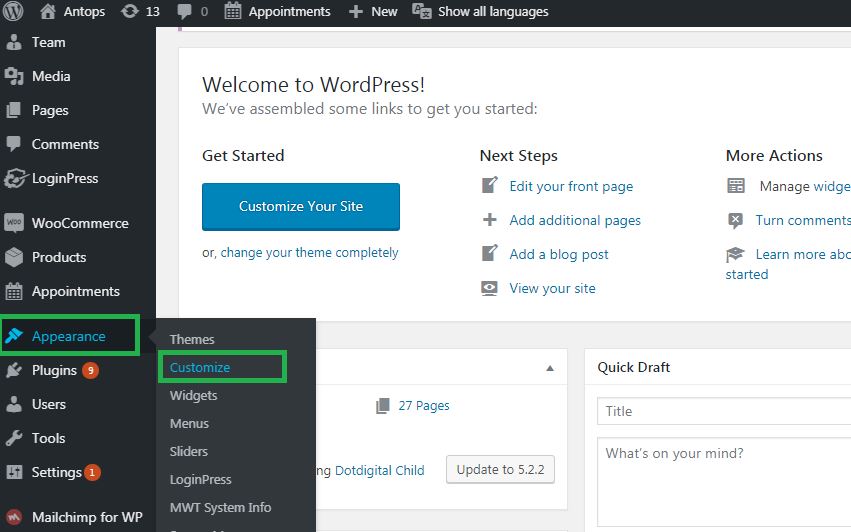Image resolution: width=851 pixels, height=532 pixels.
Task: Click the Mailchimp for WP icon
Action: pyautogui.click(x=14, y=517)
